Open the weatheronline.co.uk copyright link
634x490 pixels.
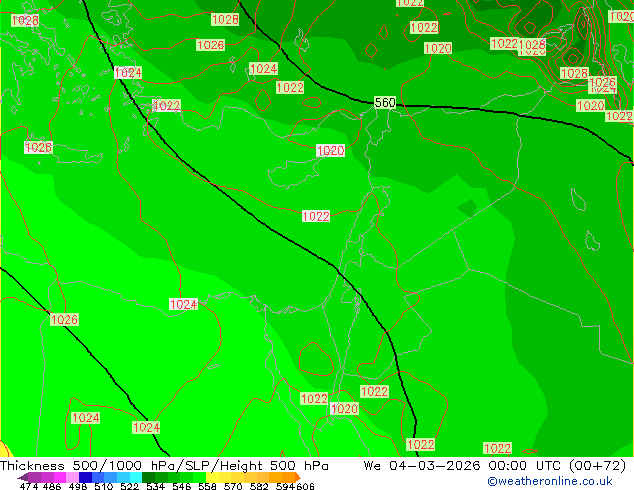(550, 481)
